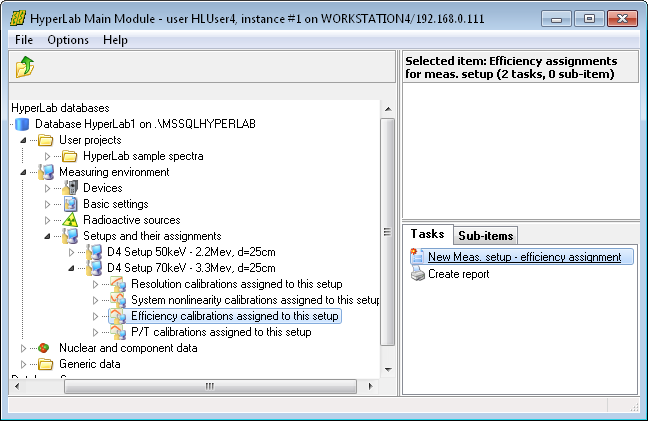Select Database HyperLab1 on .\MSSQLHYPERLAB
The width and height of the screenshot is (648, 421).
[145, 124]
